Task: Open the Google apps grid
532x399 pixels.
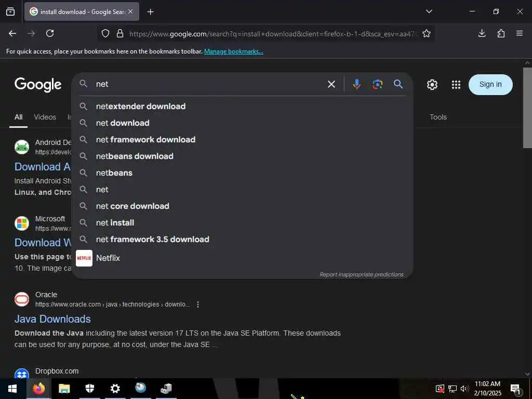Action: [x=456, y=85]
